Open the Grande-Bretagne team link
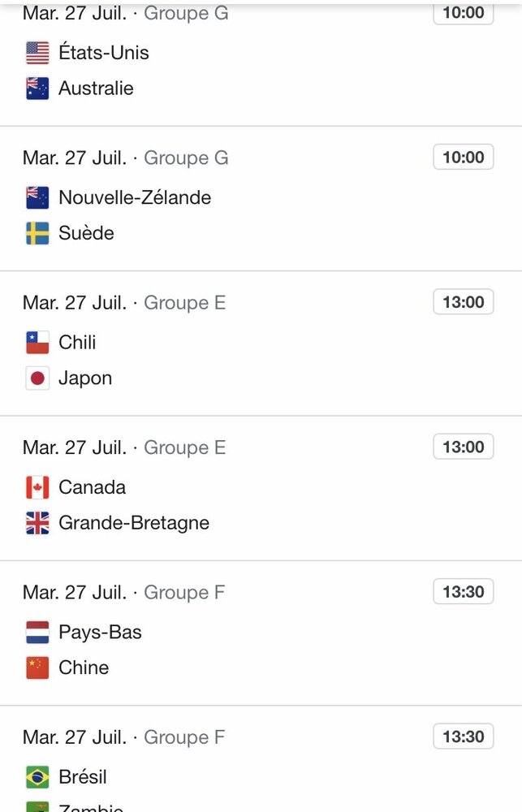 click(134, 523)
